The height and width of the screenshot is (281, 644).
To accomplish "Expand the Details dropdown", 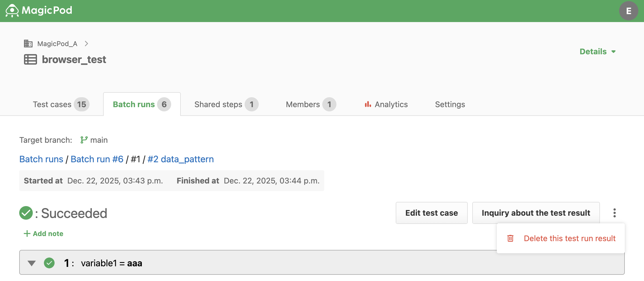I will point(597,51).
